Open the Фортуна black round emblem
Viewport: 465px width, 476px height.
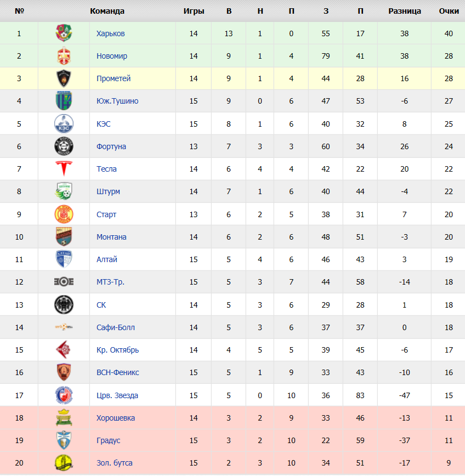(64, 146)
